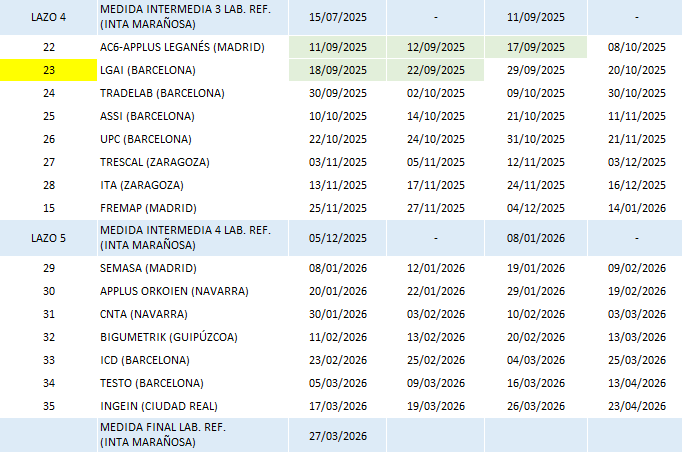This screenshot has width=682, height=452.
Task: Select INGEIN (CIUDAD REAL) cell
Action: click(x=193, y=407)
